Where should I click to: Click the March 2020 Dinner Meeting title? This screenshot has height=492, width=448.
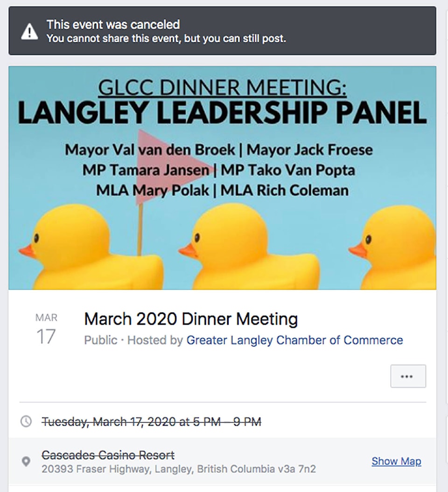coord(191,319)
